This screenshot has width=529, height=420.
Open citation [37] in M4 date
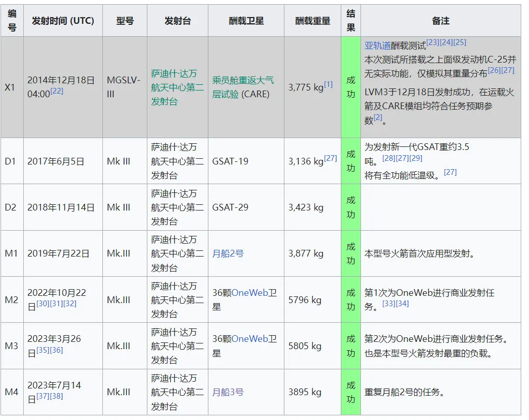[43, 396]
